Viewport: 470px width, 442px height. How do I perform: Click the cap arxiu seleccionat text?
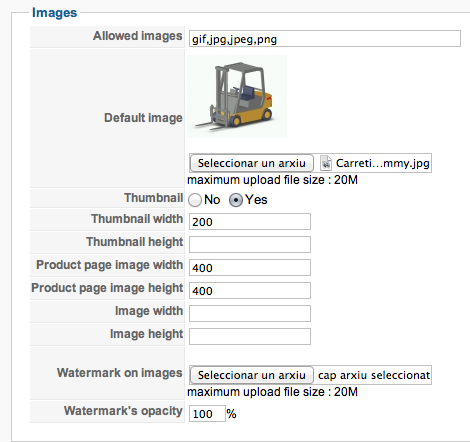pos(374,375)
